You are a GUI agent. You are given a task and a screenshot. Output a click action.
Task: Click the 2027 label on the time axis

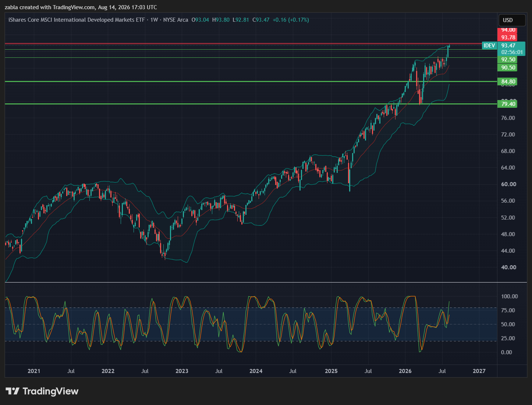[x=479, y=371]
